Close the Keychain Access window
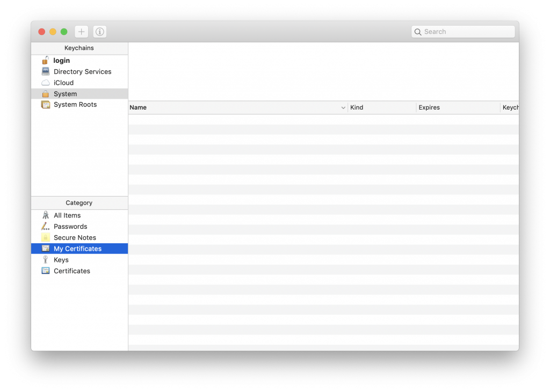 click(42, 32)
